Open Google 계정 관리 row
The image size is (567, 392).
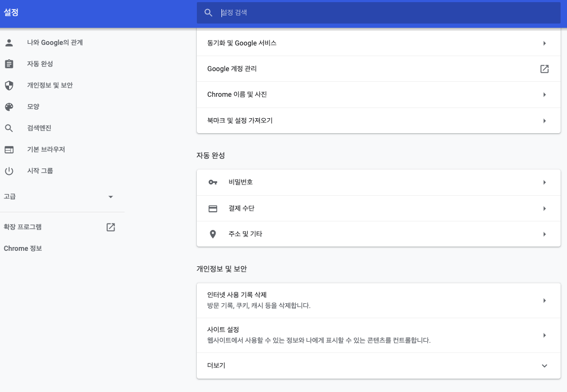[x=378, y=68]
